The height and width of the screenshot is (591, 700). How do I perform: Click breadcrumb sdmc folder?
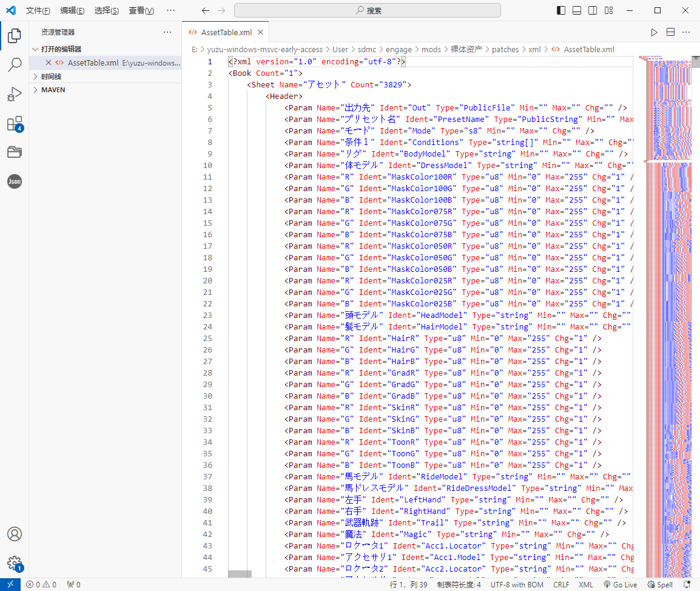click(x=367, y=50)
